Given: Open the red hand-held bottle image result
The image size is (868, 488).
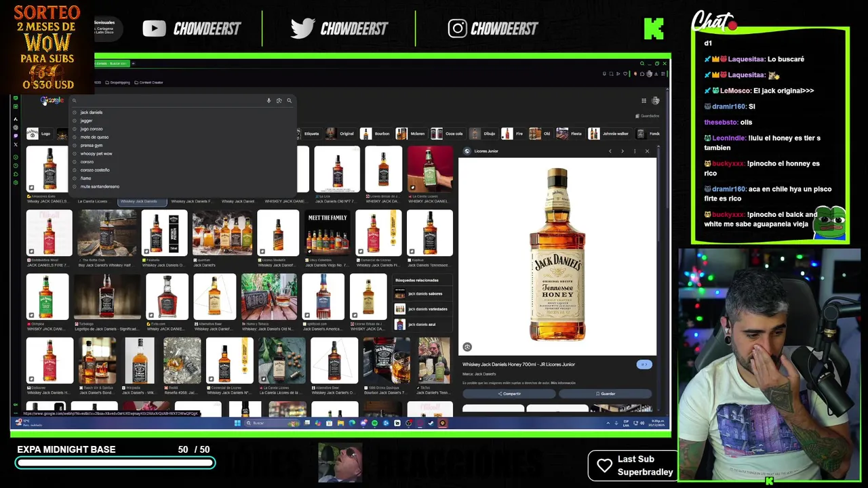Looking at the screenshot, I should (x=430, y=169).
